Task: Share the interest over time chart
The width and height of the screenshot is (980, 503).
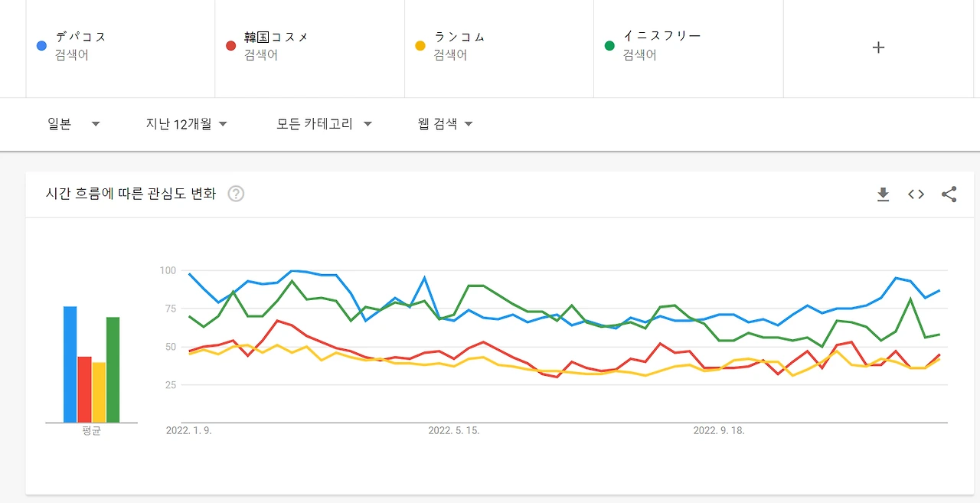Action: 949,194
